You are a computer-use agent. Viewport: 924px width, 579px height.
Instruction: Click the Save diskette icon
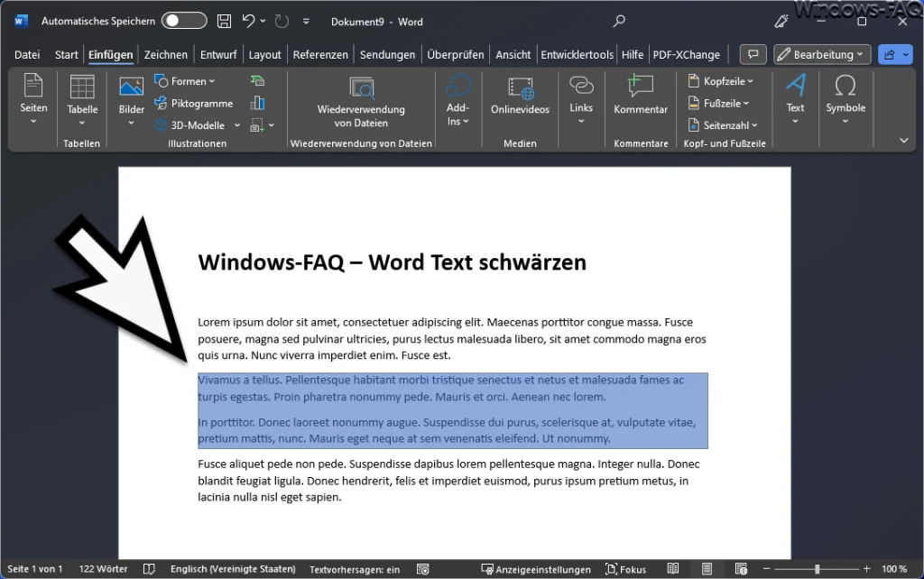click(224, 22)
